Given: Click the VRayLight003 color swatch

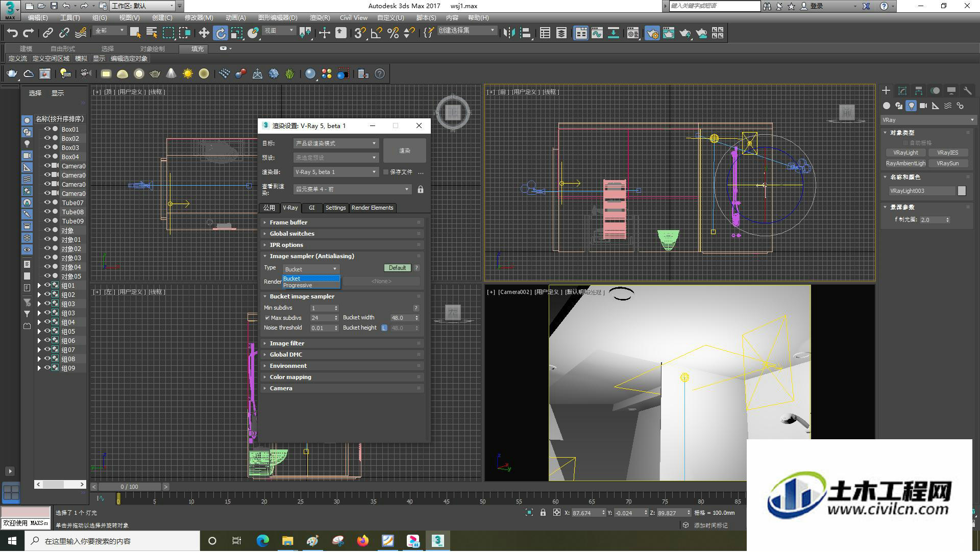Looking at the screenshot, I should [962, 191].
